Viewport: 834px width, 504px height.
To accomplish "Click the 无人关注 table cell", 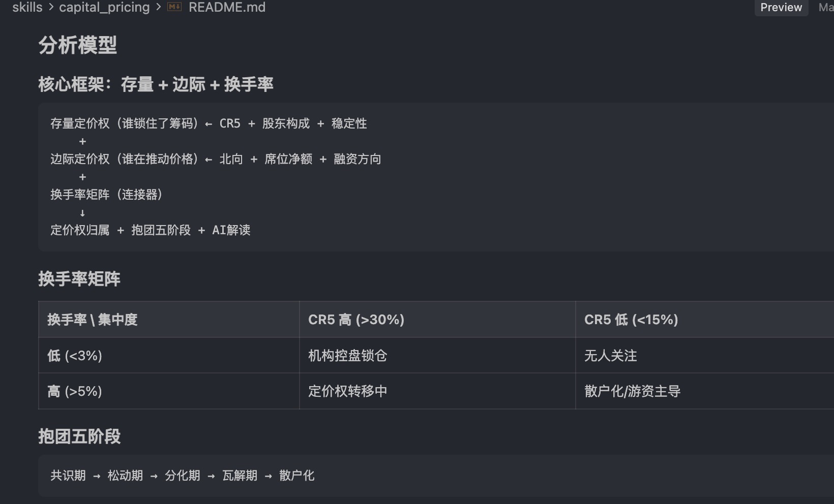I will [x=610, y=356].
